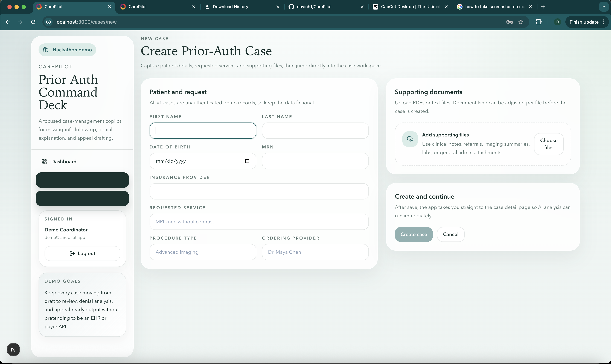This screenshot has height=364, width=611.
Task: Click the Dashboard grid icon
Action: [x=44, y=162]
